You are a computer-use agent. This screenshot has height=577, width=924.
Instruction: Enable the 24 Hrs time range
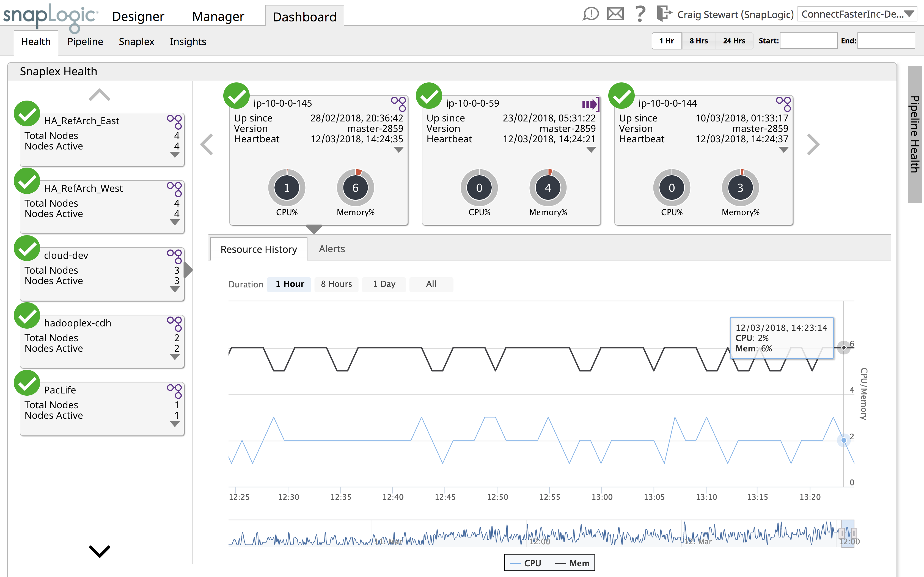pyautogui.click(x=734, y=41)
